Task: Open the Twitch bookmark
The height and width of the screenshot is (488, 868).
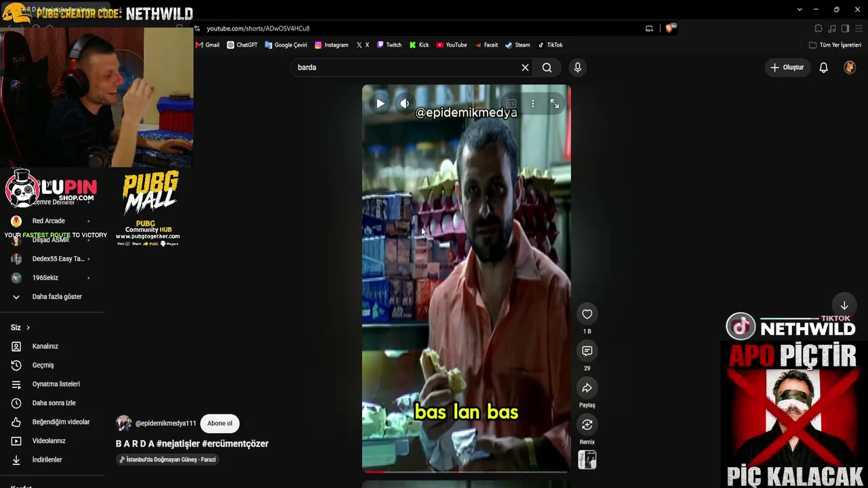Action: (389, 45)
